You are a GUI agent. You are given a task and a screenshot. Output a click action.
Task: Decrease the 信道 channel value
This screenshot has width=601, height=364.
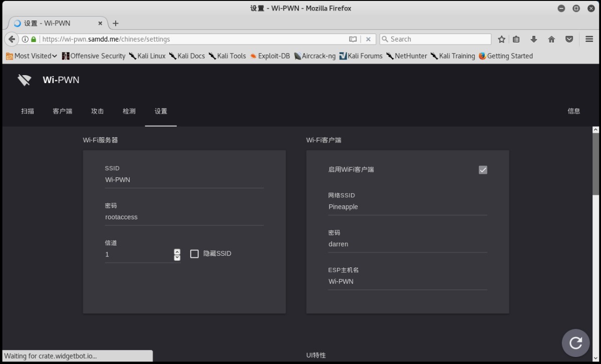point(177,257)
